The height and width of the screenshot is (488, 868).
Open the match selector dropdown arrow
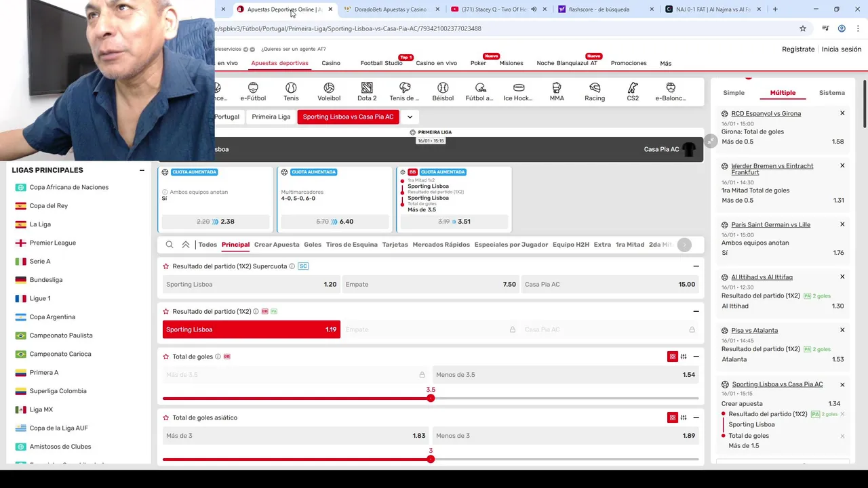(410, 117)
